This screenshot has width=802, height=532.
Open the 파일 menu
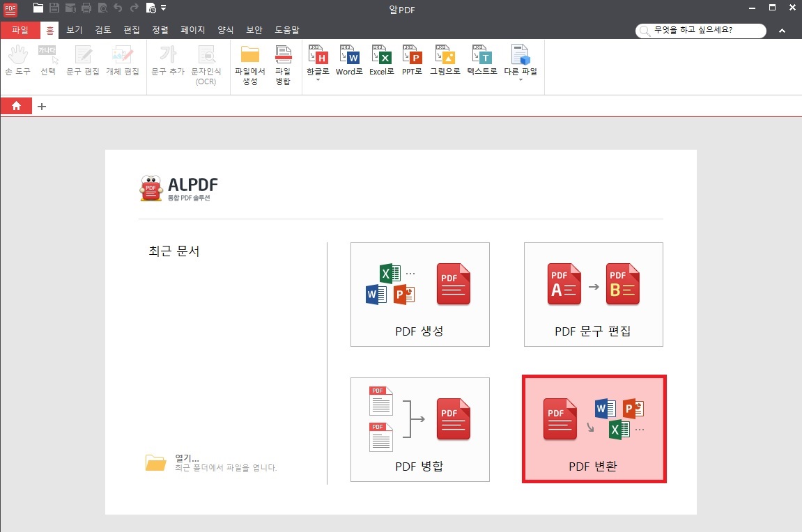[x=20, y=30]
